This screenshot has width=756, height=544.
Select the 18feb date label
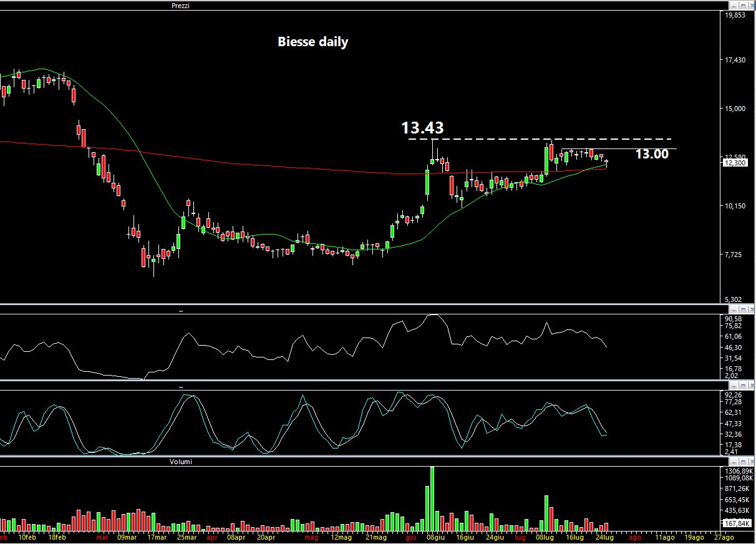(x=57, y=537)
